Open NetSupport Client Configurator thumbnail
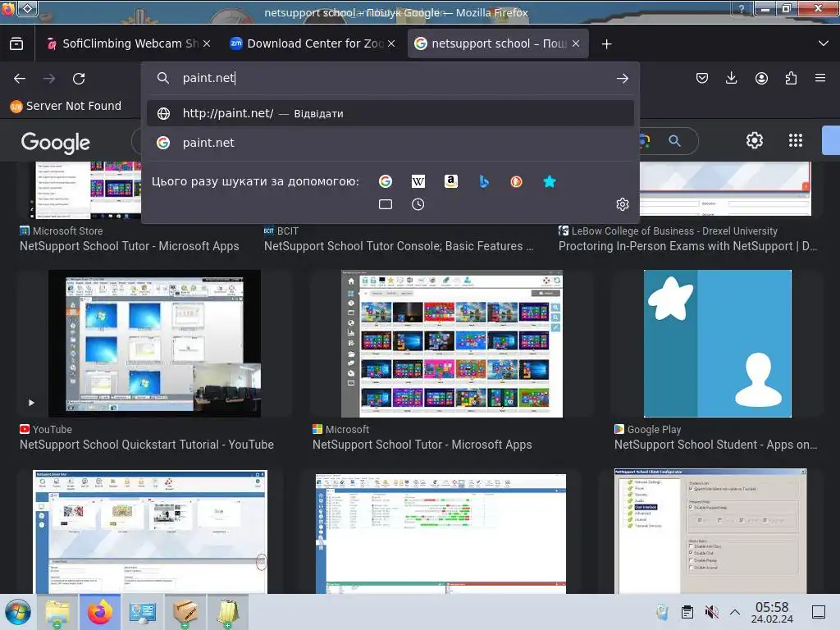The height and width of the screenshot is (630, 840). click(x=710, y=532)
